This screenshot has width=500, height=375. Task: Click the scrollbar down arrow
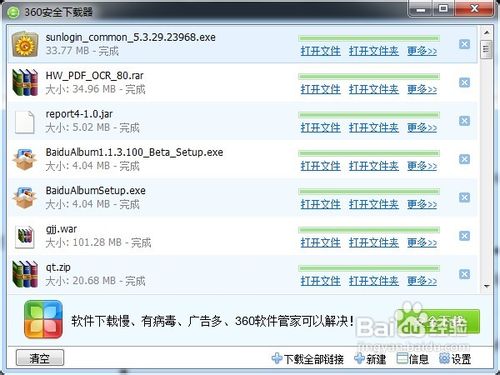(486, 286)
